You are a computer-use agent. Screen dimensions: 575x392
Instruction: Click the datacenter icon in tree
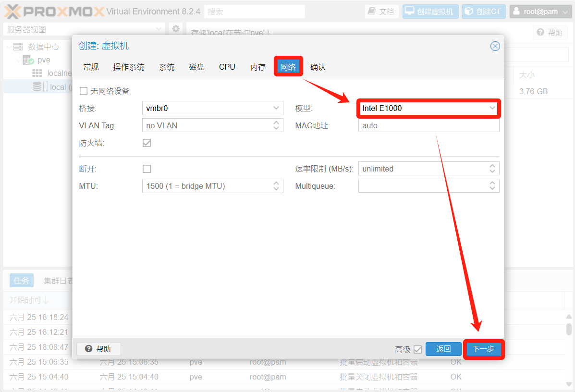(18, 47)
